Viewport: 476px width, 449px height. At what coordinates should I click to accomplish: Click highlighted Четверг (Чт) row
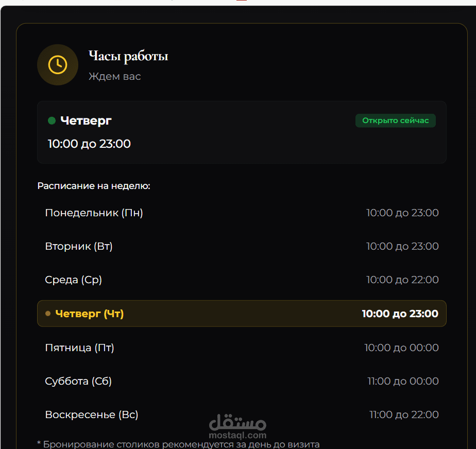242,314
